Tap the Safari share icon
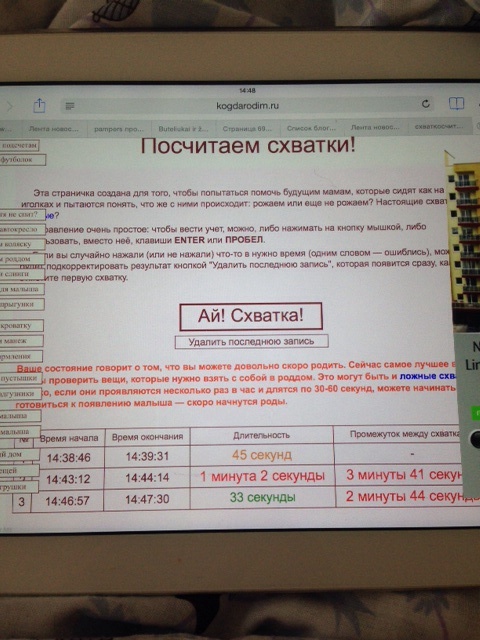 (39, 105)
